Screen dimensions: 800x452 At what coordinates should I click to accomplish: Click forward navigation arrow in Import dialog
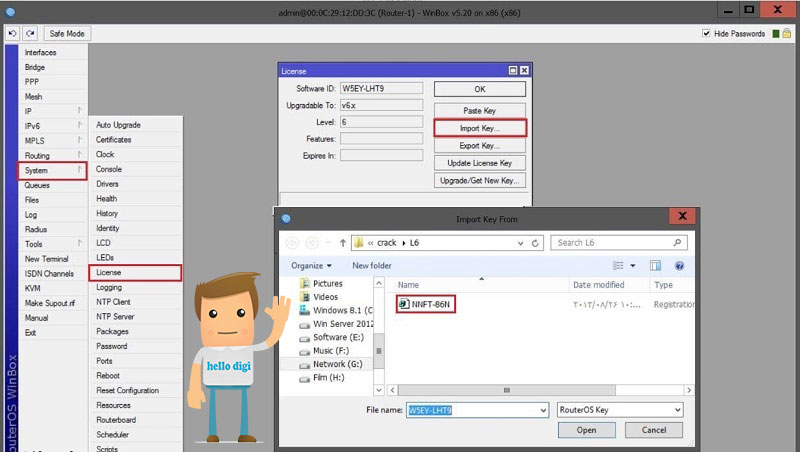point(312,243)
